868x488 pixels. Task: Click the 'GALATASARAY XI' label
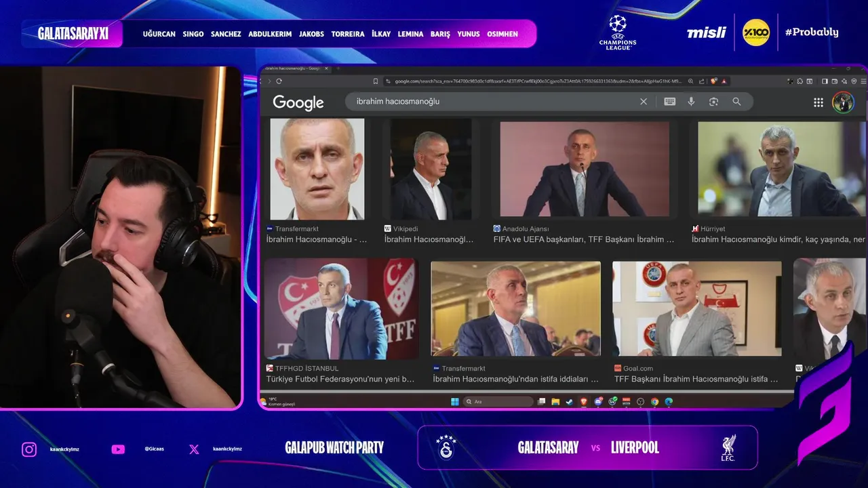point(73,33)
